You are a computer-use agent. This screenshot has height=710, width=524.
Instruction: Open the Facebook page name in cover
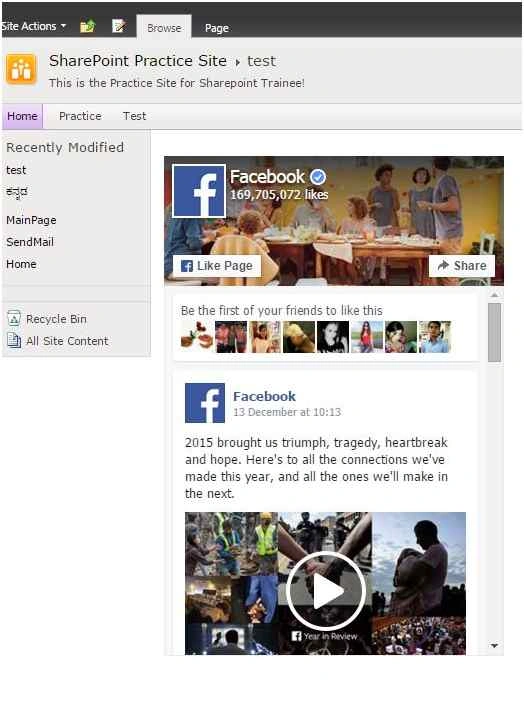(267, 177)
